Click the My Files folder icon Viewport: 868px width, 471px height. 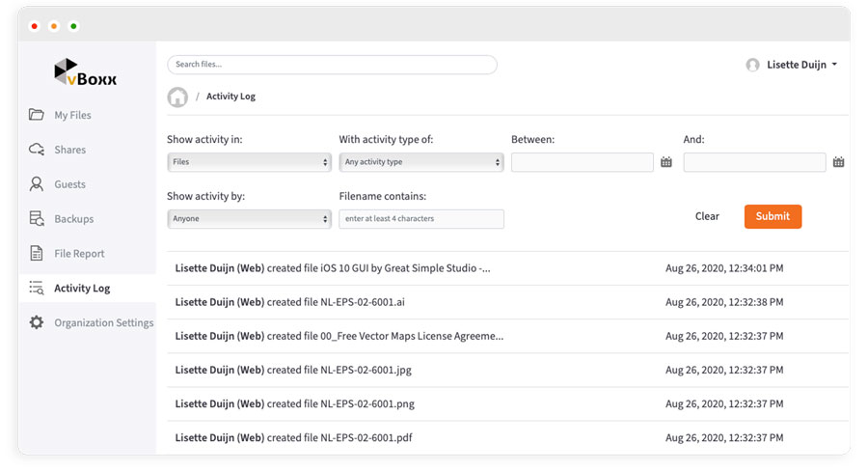[37, 115]
